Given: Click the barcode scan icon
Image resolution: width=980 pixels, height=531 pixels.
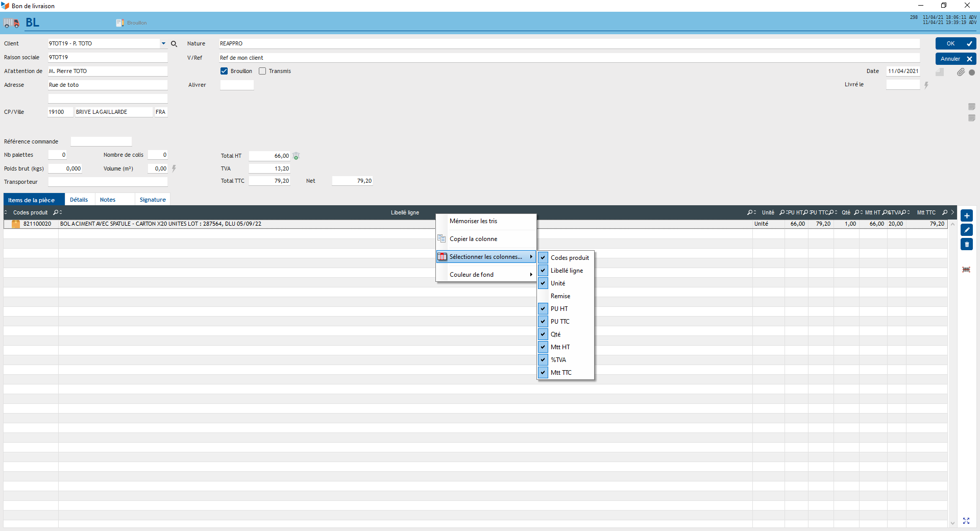Looking at the screenshot, I should click(x=966, y=270).
